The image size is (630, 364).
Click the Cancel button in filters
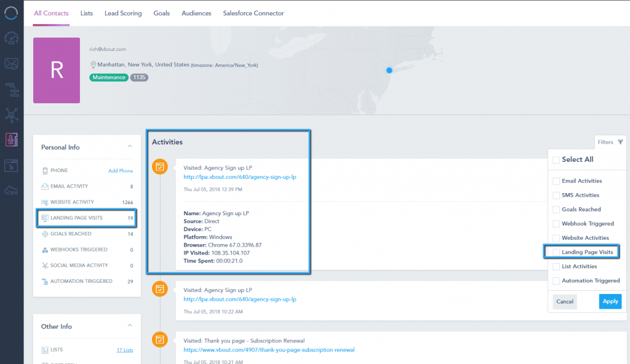coord(565,301)
